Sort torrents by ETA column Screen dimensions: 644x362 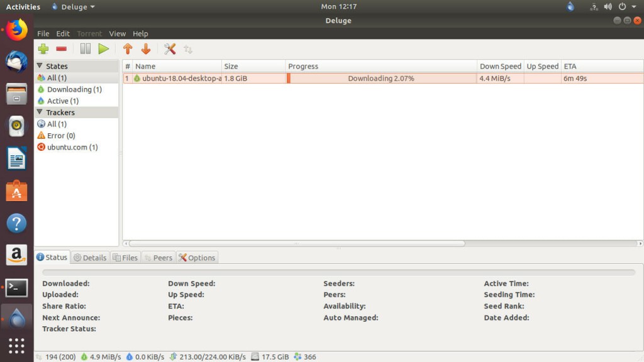(x=602, y=66)
